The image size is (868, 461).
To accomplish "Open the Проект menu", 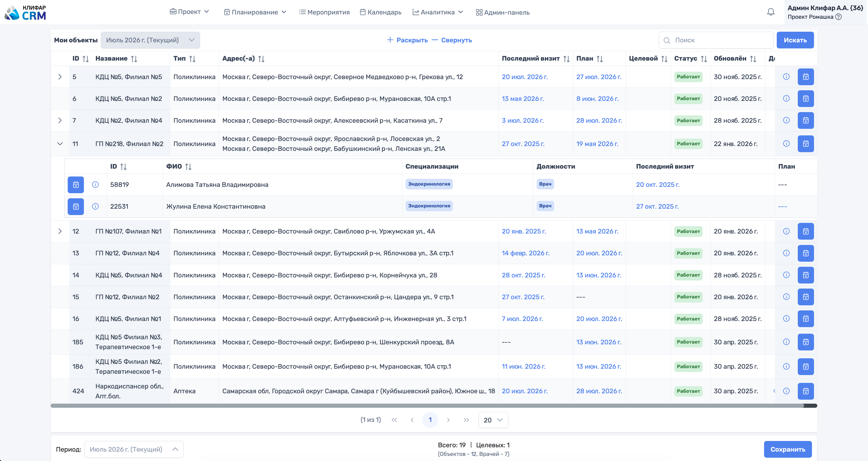I will (189, 12).
